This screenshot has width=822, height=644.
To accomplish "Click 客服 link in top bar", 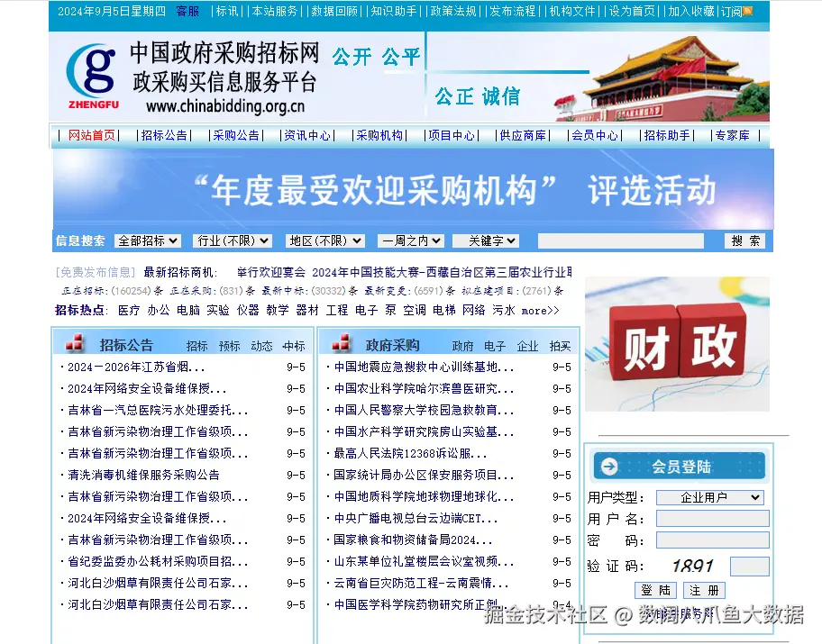I will pyautogui.click(x=187, y=11).
